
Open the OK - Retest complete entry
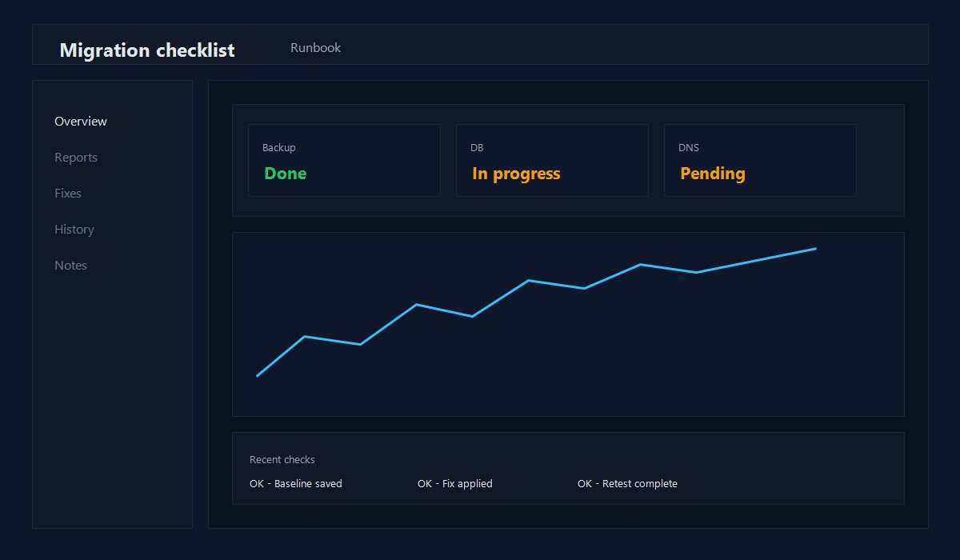627,484
